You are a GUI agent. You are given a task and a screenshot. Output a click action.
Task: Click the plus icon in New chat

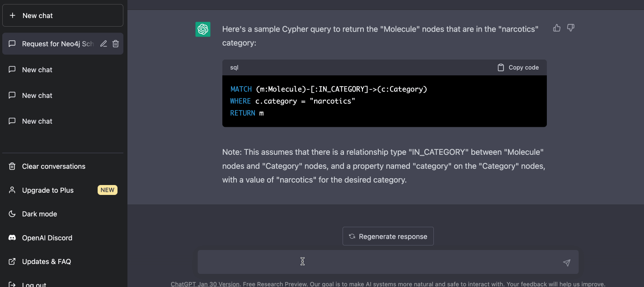tap(13, 15)
